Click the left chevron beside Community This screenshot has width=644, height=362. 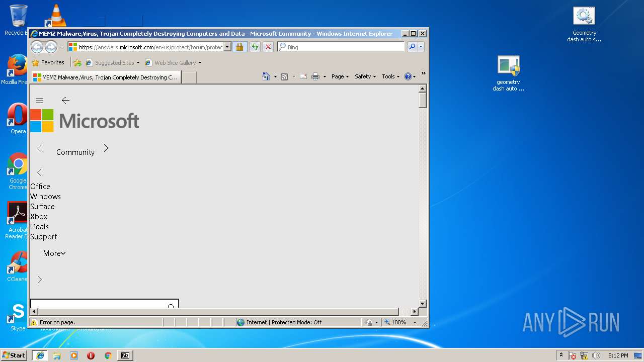(39, 148)
